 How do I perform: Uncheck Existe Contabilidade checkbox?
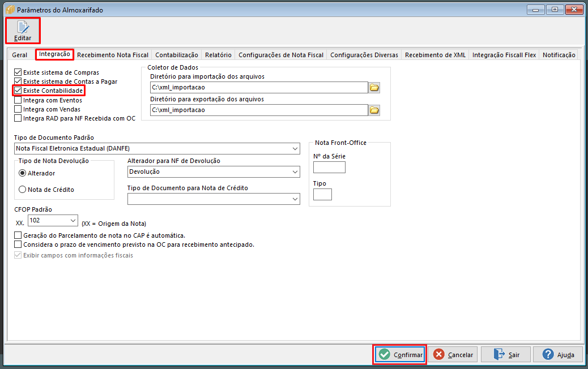[18, 91]
